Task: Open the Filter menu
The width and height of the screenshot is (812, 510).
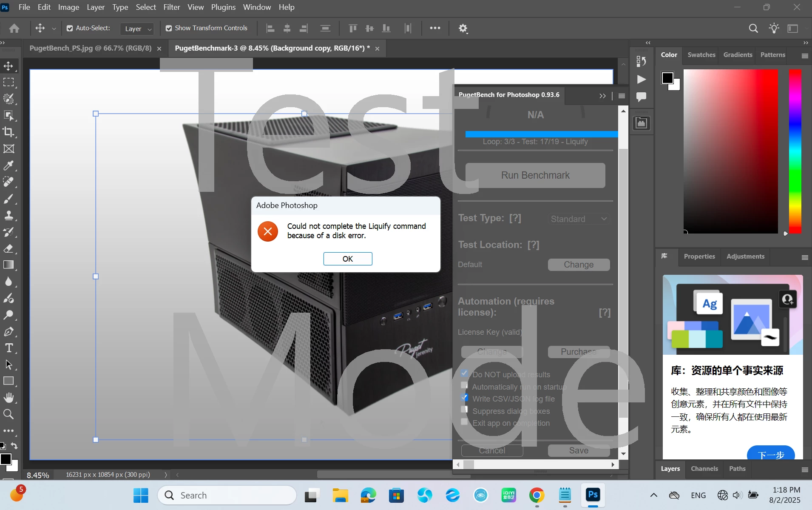Action: click(172, 7)
